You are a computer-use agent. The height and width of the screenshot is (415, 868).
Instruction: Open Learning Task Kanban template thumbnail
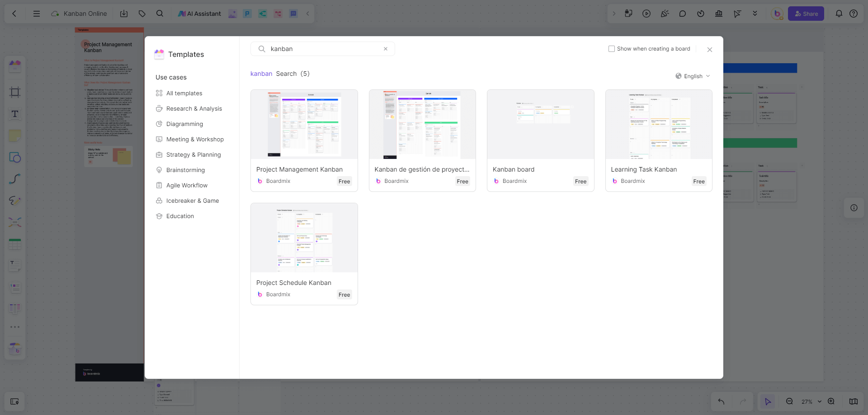pos(659,124)
